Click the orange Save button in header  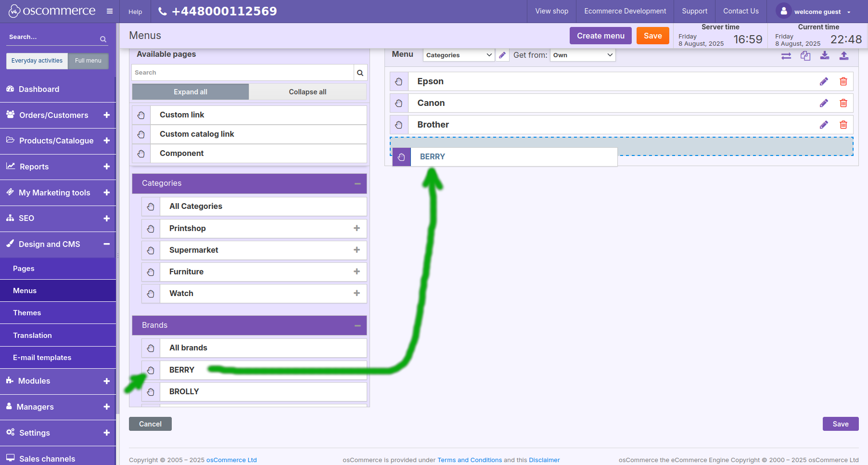(x=652, y=36)
